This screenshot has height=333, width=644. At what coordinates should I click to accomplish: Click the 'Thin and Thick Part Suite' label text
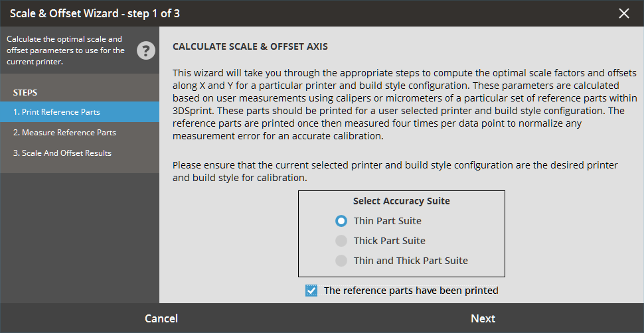tap(410, 261)
